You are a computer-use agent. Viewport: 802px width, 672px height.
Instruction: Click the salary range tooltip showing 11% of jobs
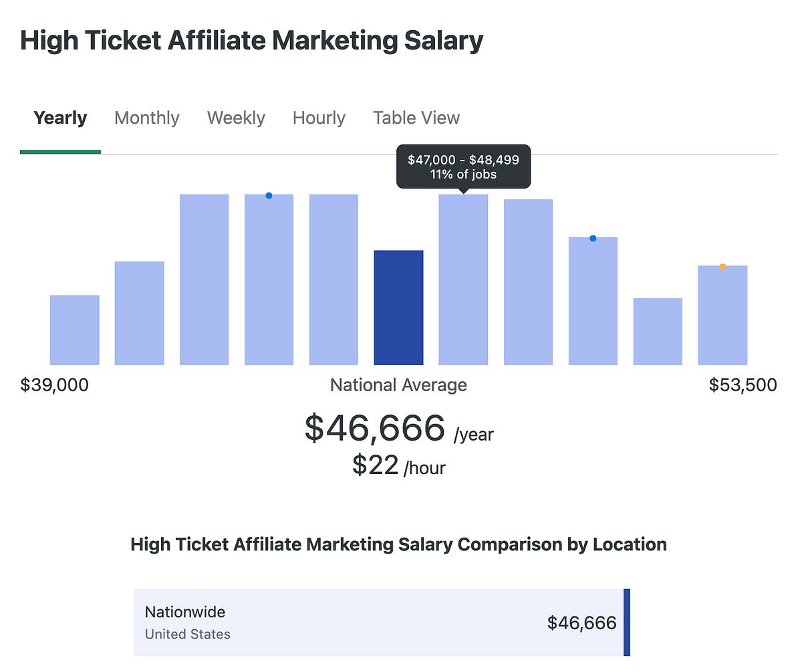[463, 166]
